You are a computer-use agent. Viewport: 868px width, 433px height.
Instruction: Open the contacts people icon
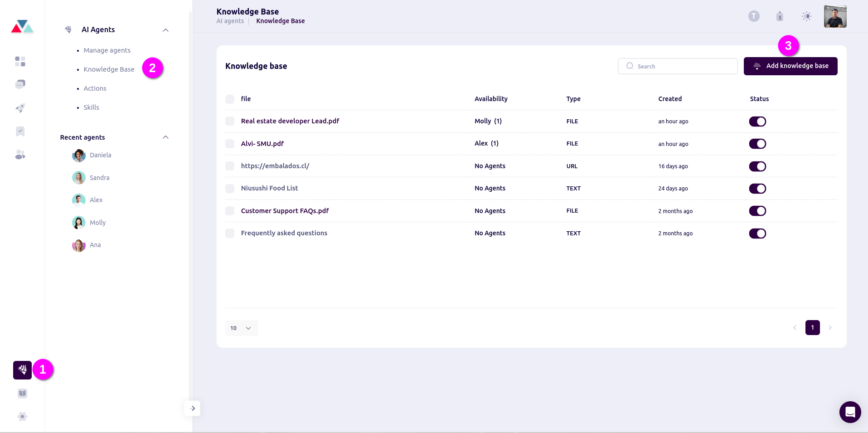coord(20,155)
